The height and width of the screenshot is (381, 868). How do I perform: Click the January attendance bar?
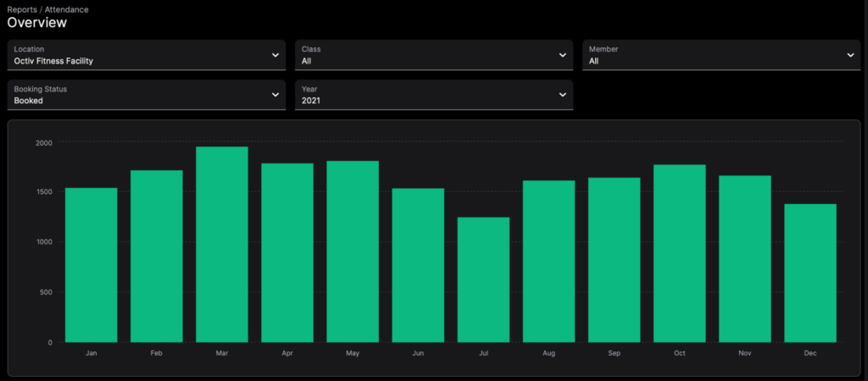[91, 265]
